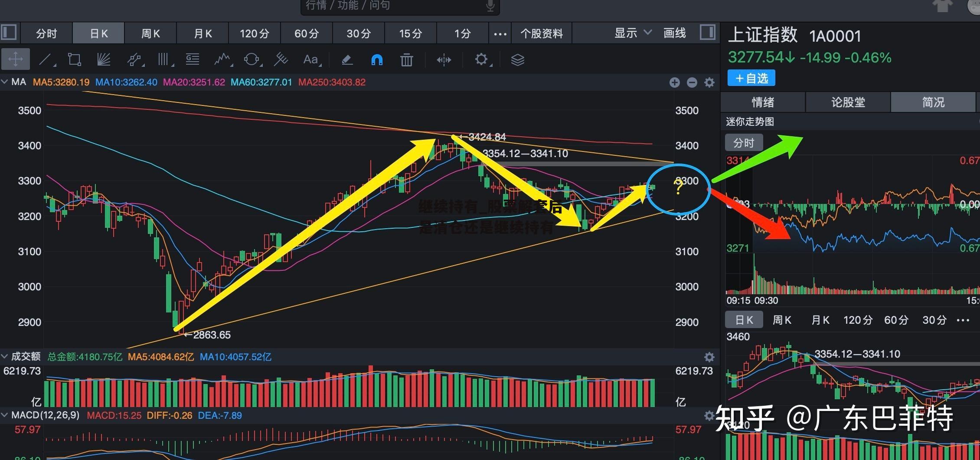Viewport: 980px width, 460px height.
Task: Add an indicator with plus icon
Action: tap(674, 82)
